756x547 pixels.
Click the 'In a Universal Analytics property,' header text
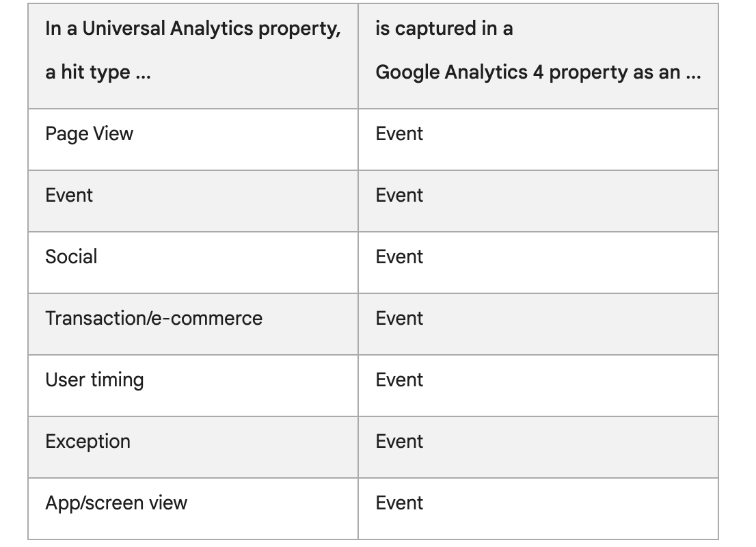point(193,29)
